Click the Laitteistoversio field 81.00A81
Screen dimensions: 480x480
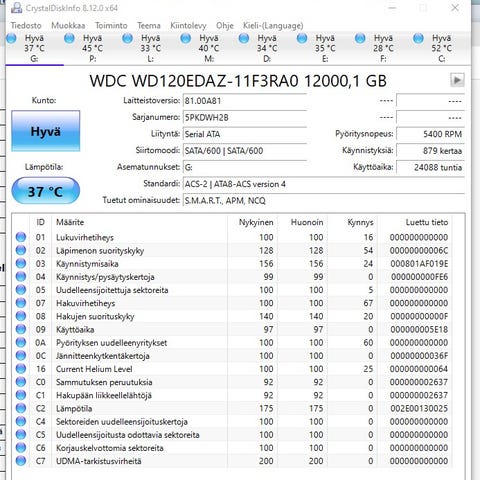click(245, 101)
